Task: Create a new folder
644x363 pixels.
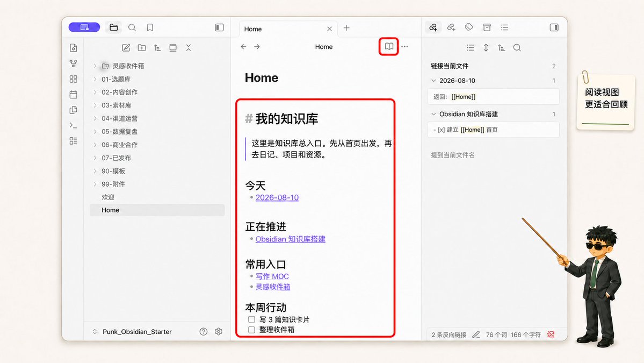Action: (x=142, y=48)
